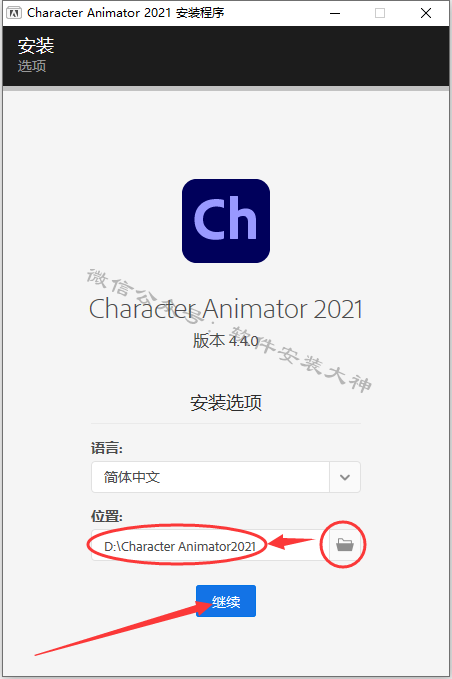Click the 版本 4.4.0 version text

tap(226, 341)
